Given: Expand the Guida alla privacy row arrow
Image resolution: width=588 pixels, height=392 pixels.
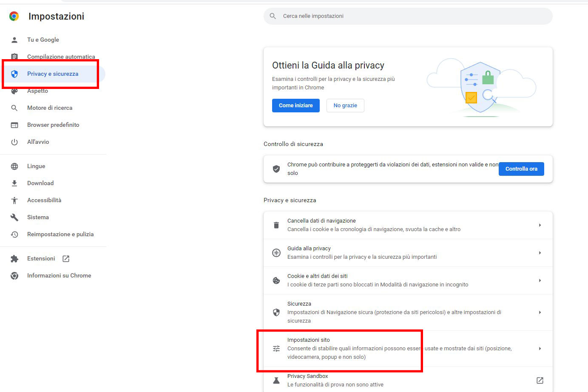Looking at the screenshot, I should [540, 253].
